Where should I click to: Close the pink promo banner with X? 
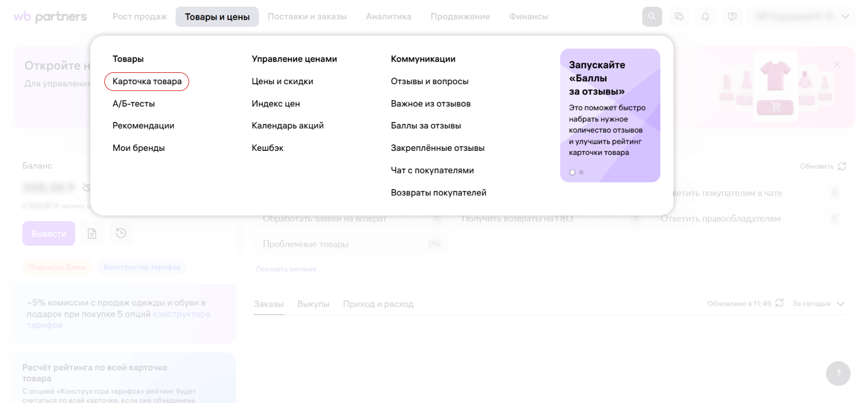click(837, 64)
